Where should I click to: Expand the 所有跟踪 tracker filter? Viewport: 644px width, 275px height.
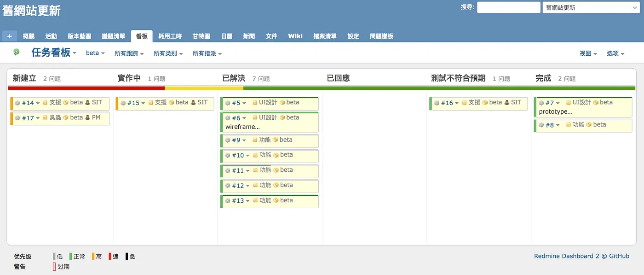[x=129, y=53]
